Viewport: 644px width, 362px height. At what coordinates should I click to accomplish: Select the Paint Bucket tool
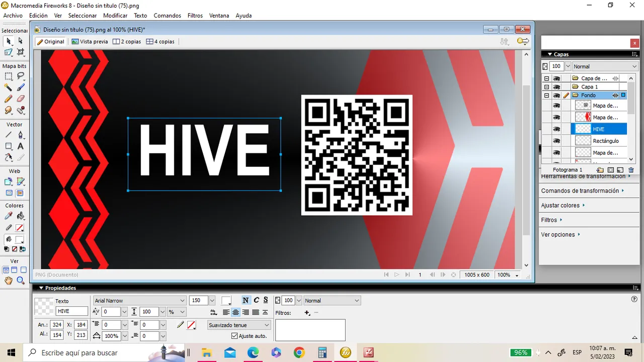pos(21,216)
